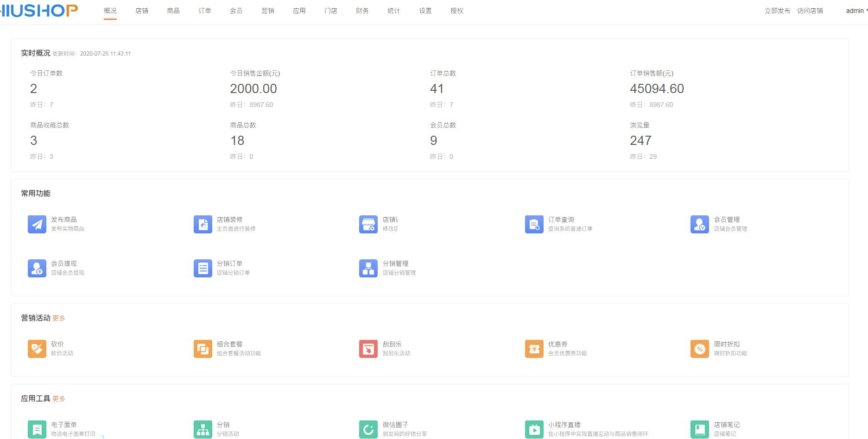The height and width of the screenshot is (439, 868).
Task: Open the 组合套餐 orange icon
Action: coord(203,349)
